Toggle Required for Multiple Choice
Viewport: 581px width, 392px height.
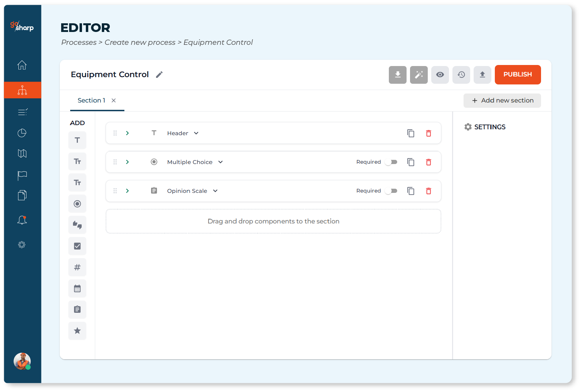(x=391, y=162)
